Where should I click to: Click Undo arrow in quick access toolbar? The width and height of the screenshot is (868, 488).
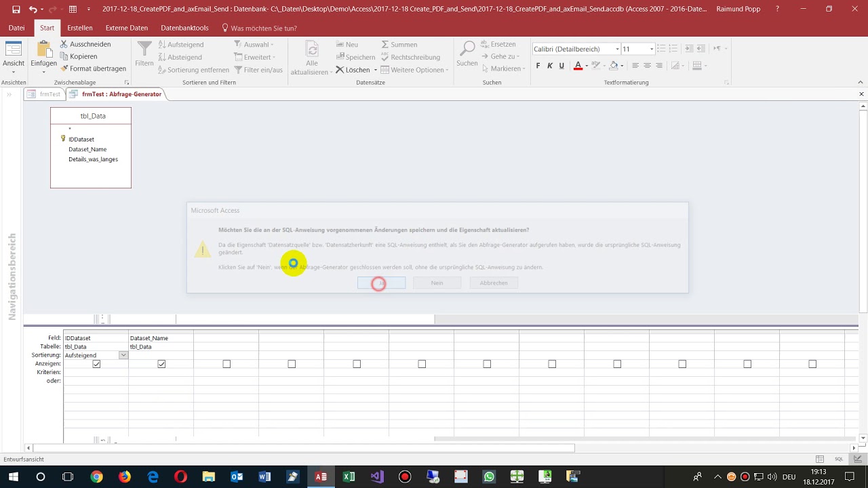[x=33, y=9]
